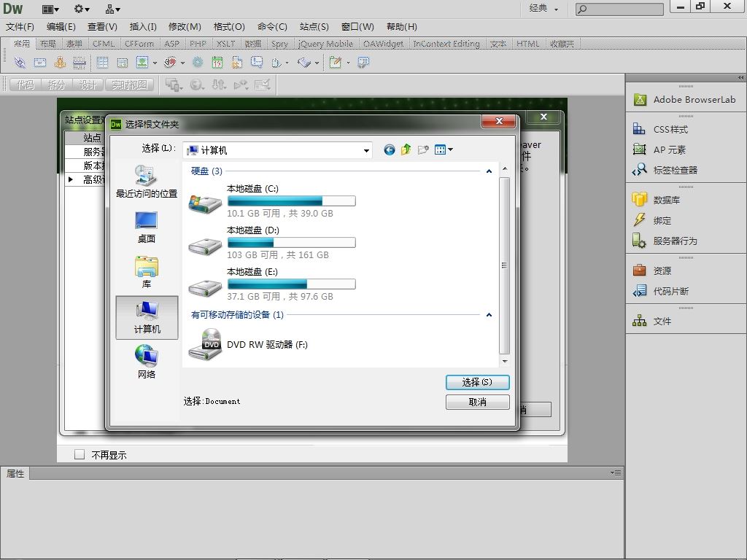Switch to the InContext Editing tab

(446, 44)
